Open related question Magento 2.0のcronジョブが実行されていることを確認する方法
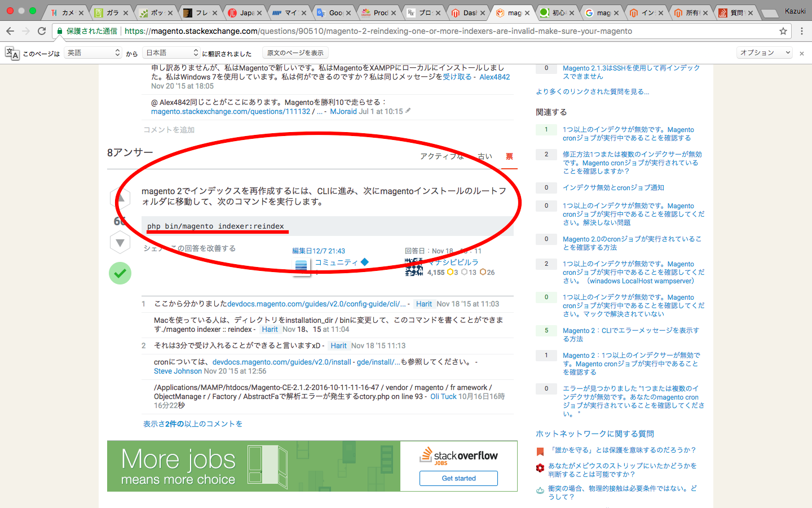 pyautogui.click(x=632, y=243)
